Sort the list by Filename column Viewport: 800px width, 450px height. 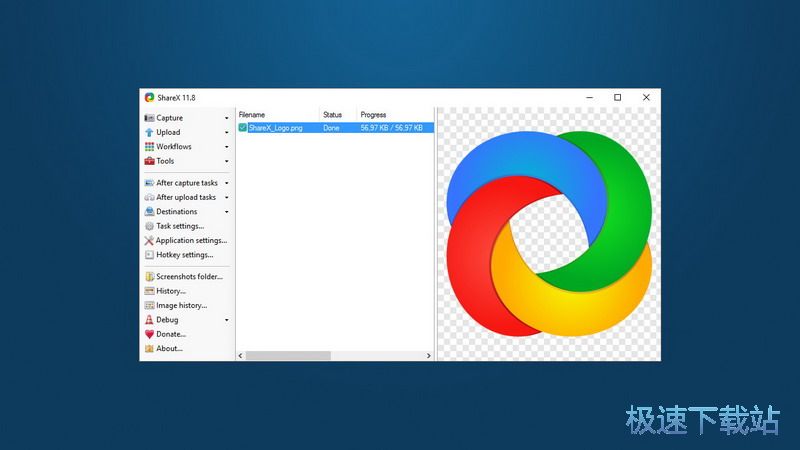tap(277, 115)
